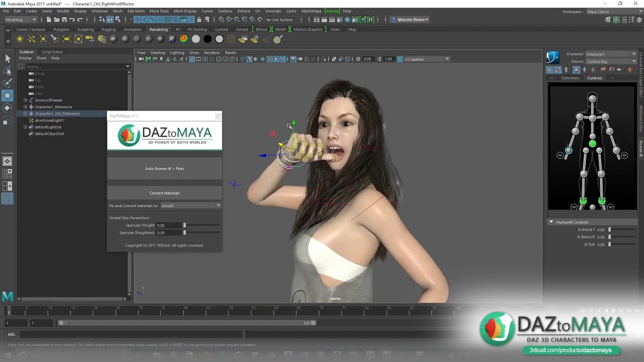This screenshot has height=362, width=644.
Task: Toggle the hips effector on HumanIK figure
Action: click(592, 144)
